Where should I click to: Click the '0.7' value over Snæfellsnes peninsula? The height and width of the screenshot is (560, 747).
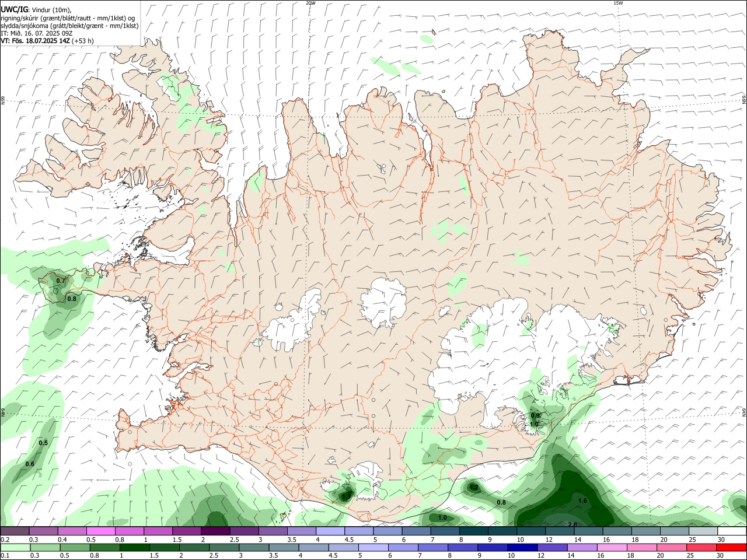(61, 281)
